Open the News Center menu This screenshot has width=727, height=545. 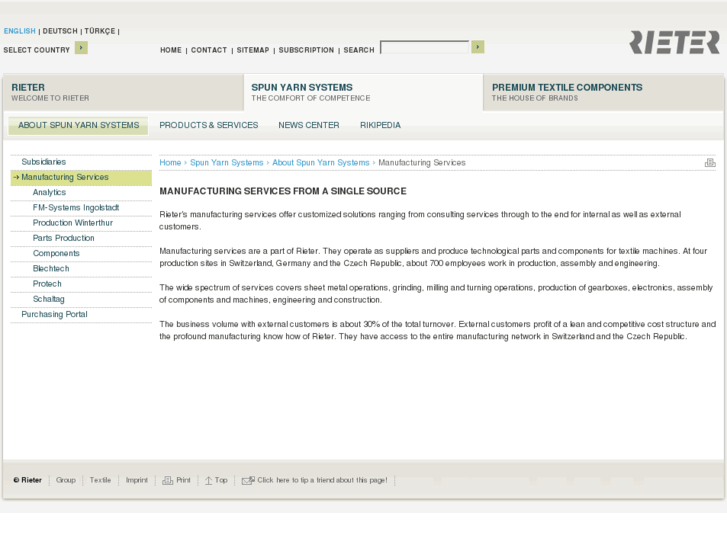(309, 125)
